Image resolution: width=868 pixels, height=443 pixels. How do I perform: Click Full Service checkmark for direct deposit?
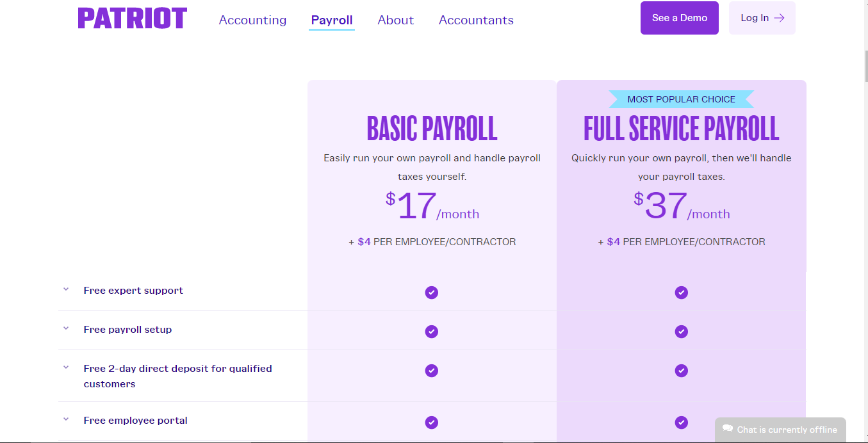[681, 371]
